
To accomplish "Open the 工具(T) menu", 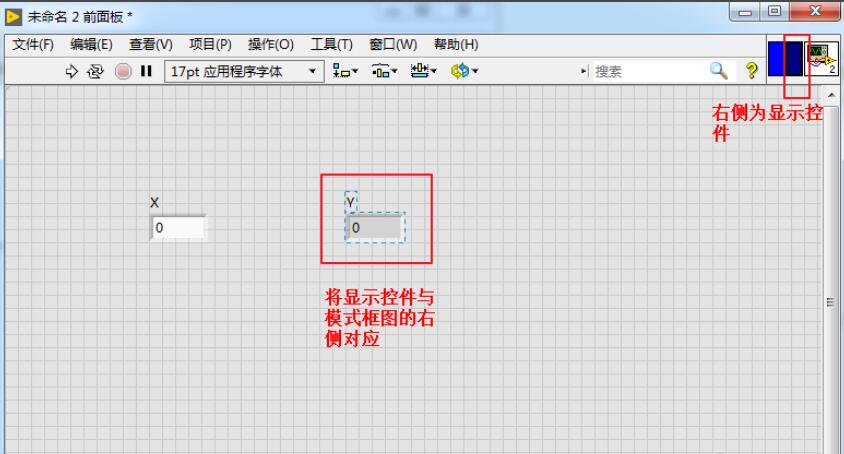I will point(332,44).
